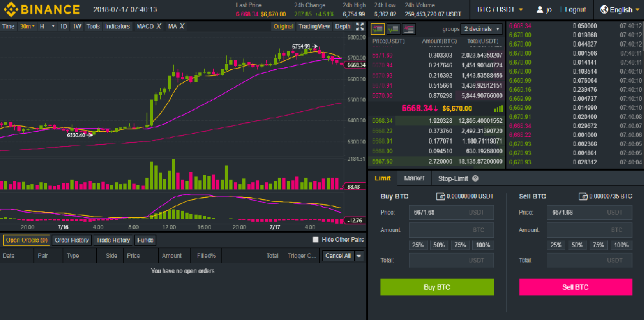Click the Binance logo
The height and width of the screenshot is (320, 644).
41,10
